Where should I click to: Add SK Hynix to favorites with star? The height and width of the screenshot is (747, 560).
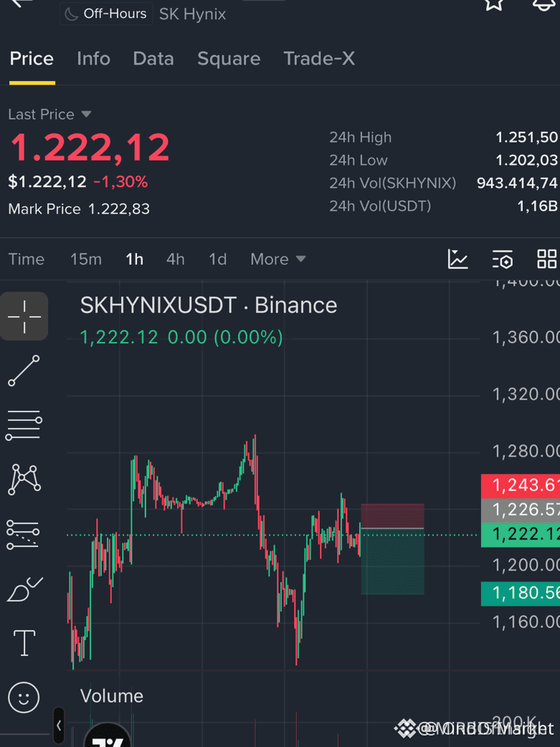click(494, 4)
